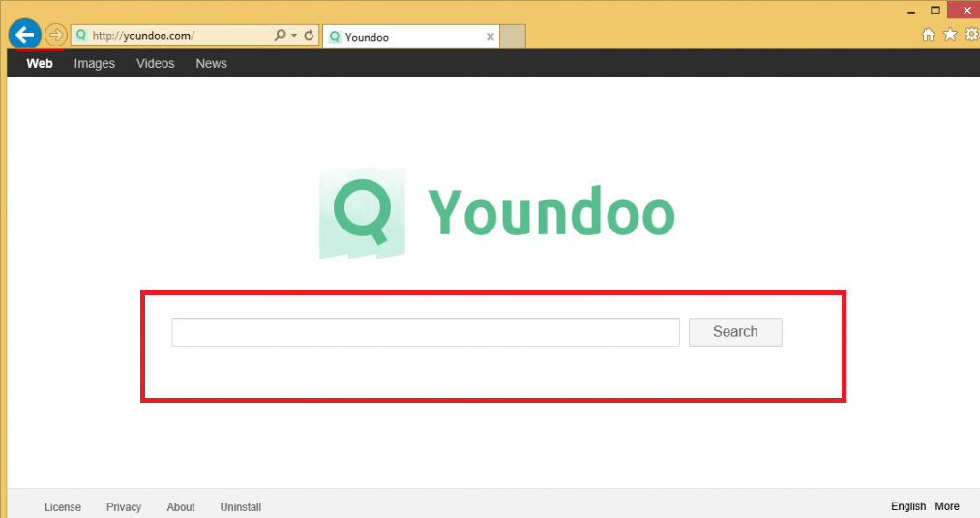980x518 pixels.
Task: Select English language option
Action: [x=908, y=506]
